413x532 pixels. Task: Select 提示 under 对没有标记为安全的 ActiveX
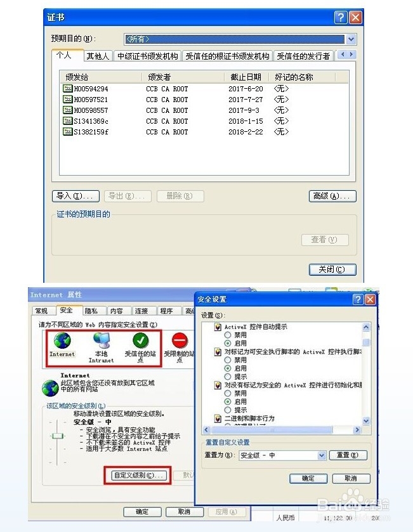(228, 410)
